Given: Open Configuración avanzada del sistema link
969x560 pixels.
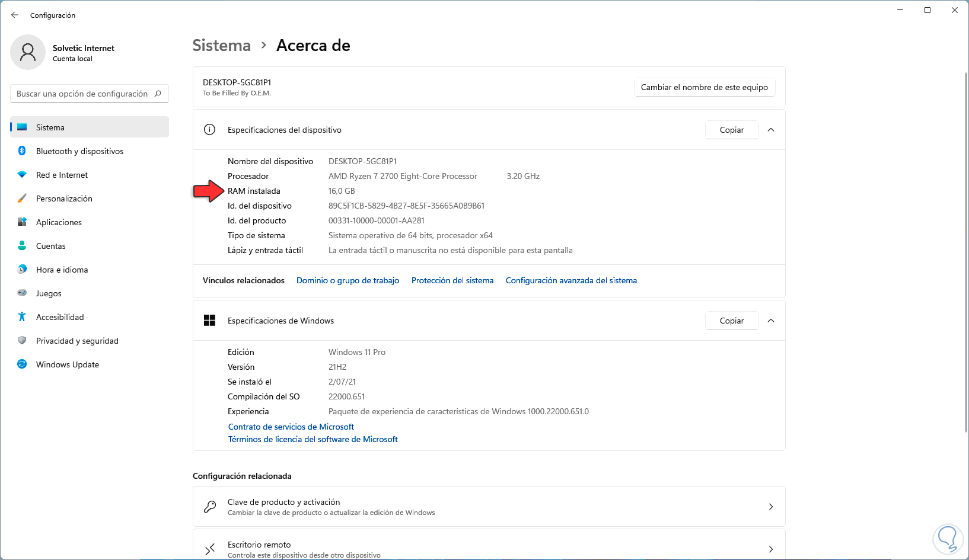Looking at the screenshot, I should click(571, 280).
